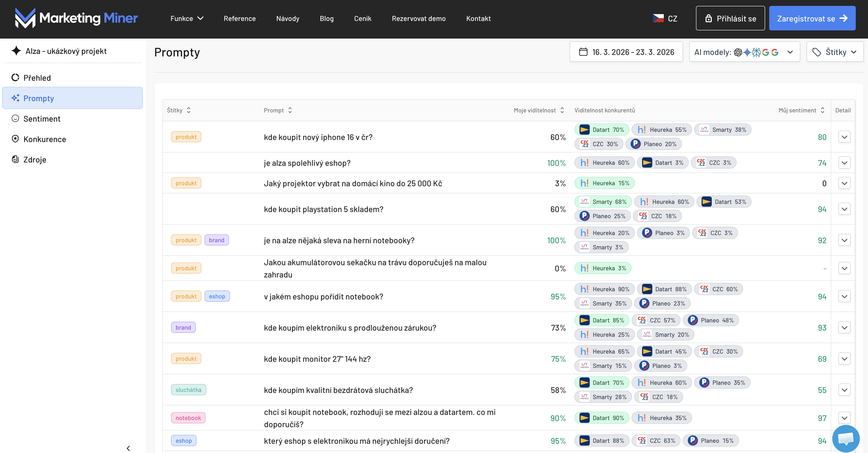Open the Přehled section in sidebar

[x=37, y=78]
